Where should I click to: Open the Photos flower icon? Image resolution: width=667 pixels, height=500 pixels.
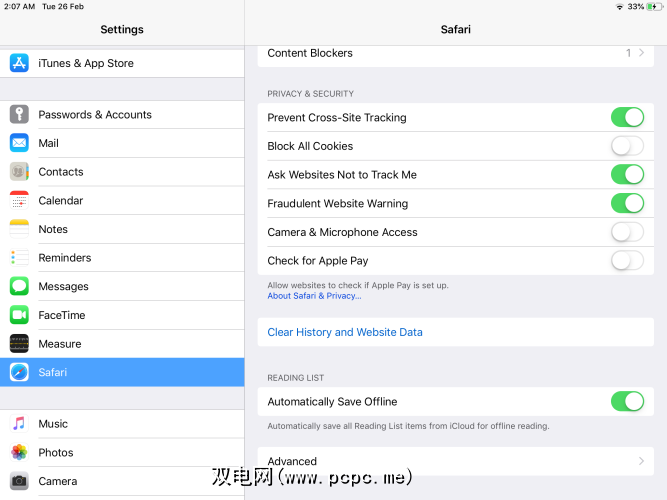click(20, 453)
